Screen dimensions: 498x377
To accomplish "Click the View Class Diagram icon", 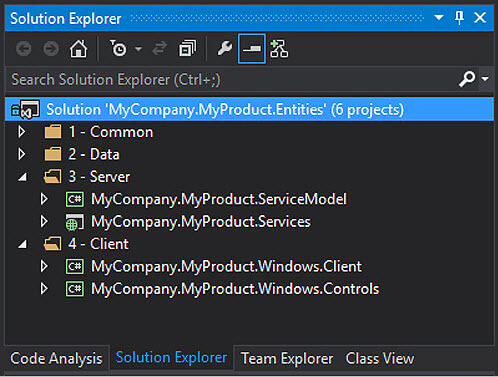I will pyautogui.click(x=279, y=49).
